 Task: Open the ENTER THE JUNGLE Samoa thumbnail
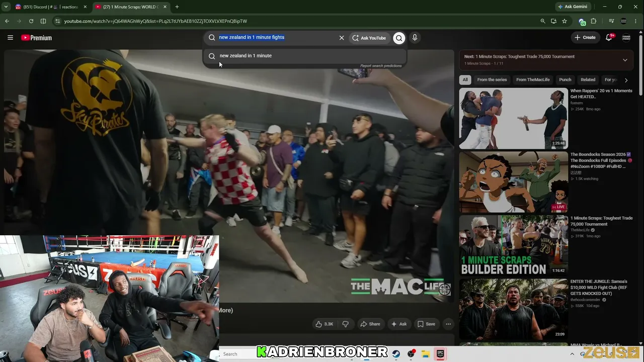513,309
